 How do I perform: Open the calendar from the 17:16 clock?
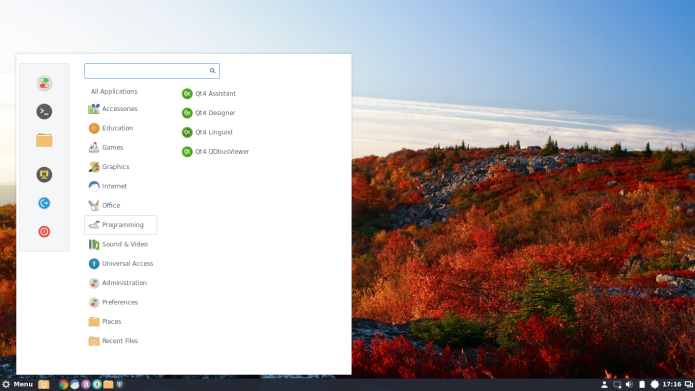(x=672, y=384)
